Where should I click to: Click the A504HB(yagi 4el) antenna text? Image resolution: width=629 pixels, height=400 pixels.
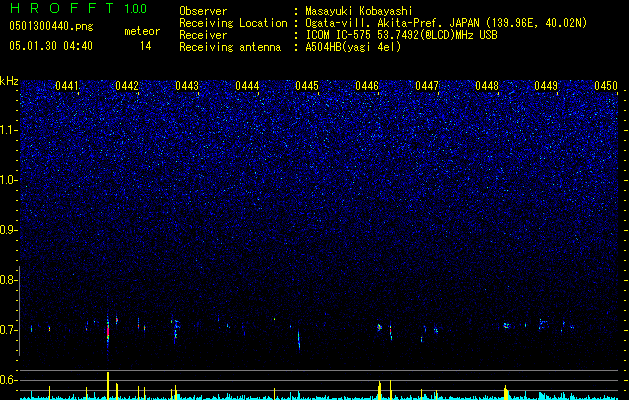[x=353, y=47]
